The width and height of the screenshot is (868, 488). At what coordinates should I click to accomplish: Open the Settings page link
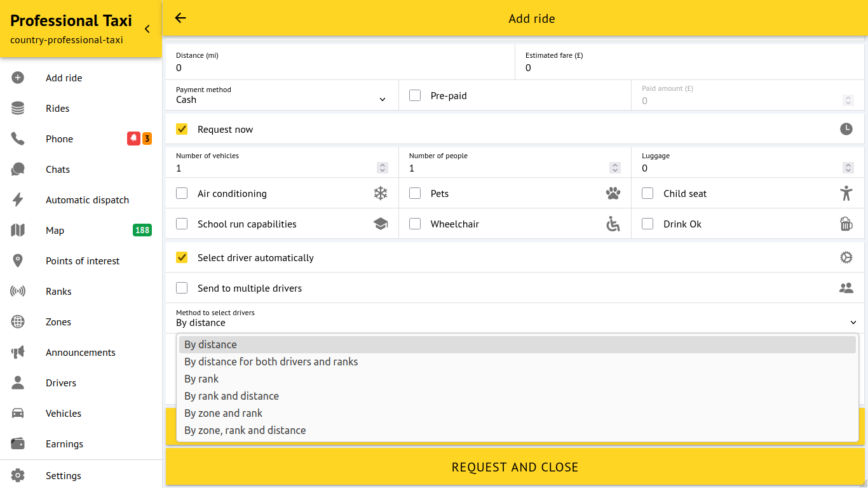(x=64, y=475)
